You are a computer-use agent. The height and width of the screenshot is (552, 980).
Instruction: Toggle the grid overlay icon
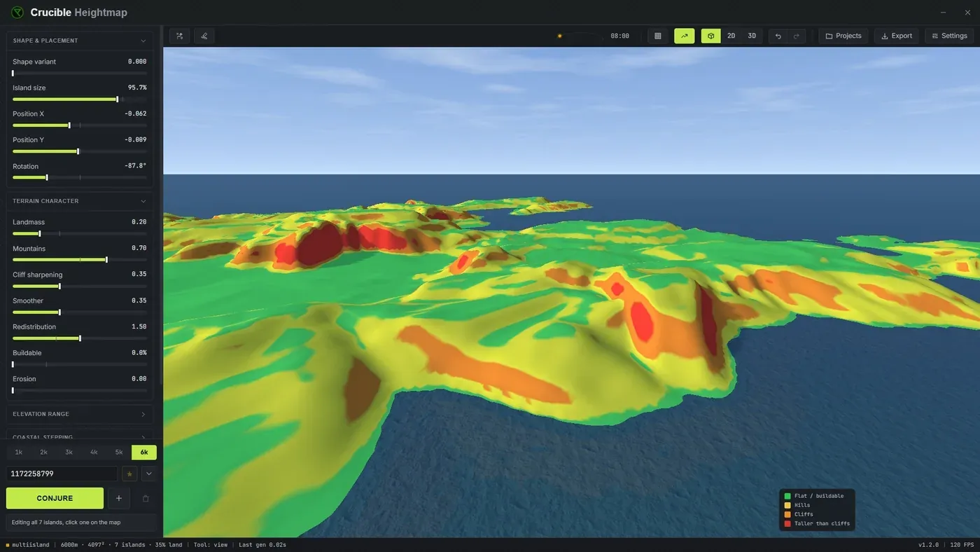coord(658,36)
